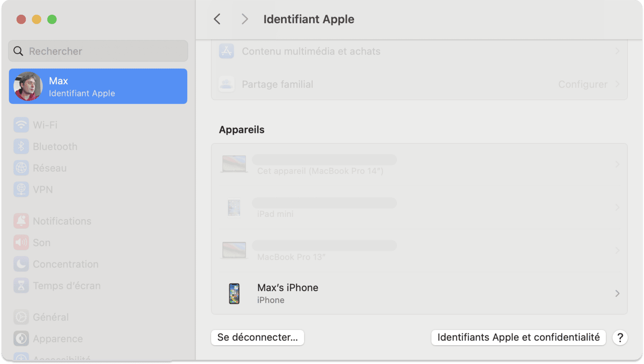Open the Général settings label
The image size is (644, 364).
(51, 317)
